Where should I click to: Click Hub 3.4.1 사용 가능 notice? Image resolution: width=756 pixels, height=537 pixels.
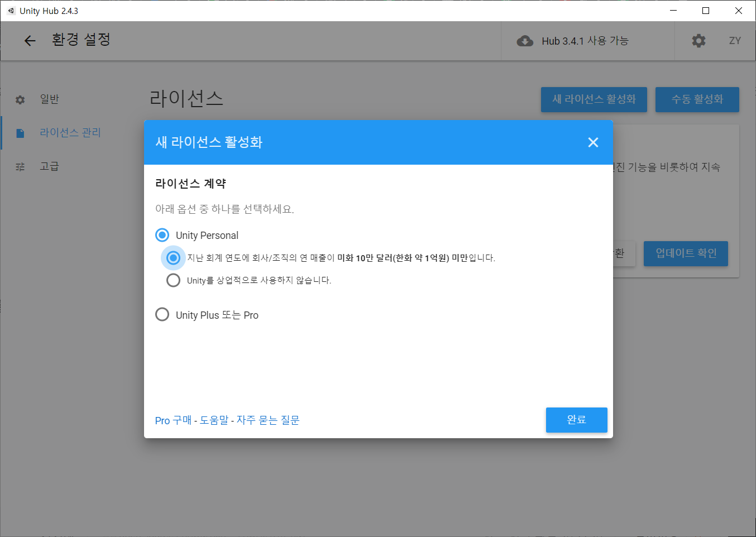[585, 41]
